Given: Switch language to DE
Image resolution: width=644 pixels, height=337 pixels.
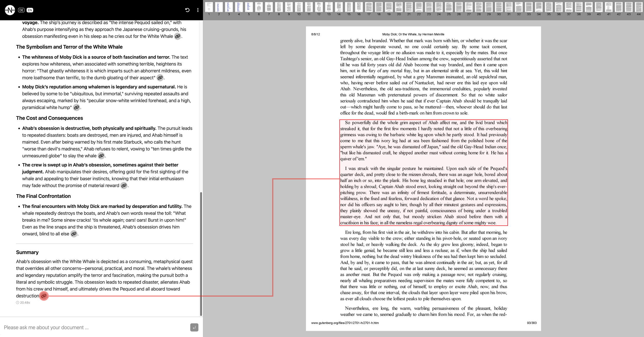Looking at the screenshot, I should pyautogui.click(x=21, y=10).
